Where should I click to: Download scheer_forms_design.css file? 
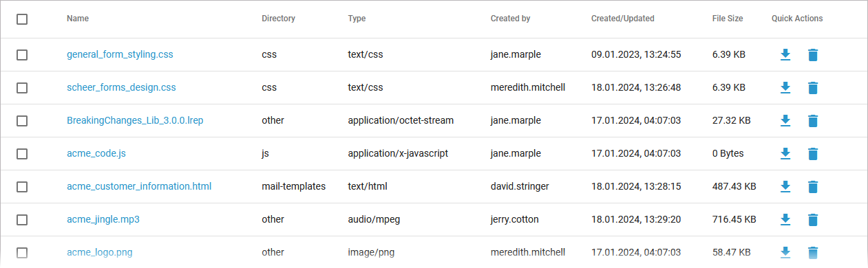(x=785, y=88)
